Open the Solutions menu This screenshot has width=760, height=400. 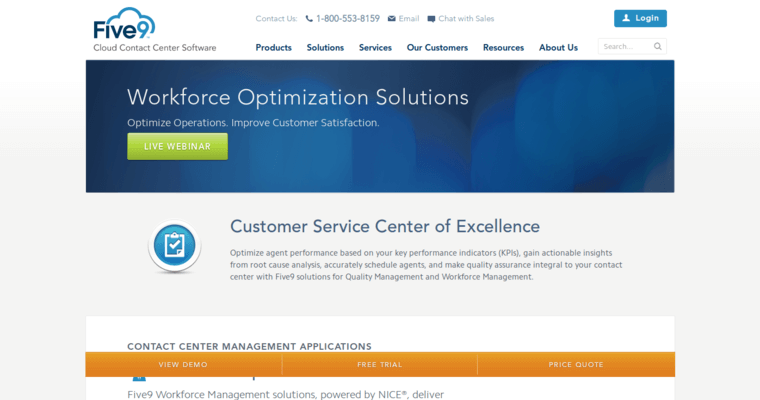[x=325, y=47]
